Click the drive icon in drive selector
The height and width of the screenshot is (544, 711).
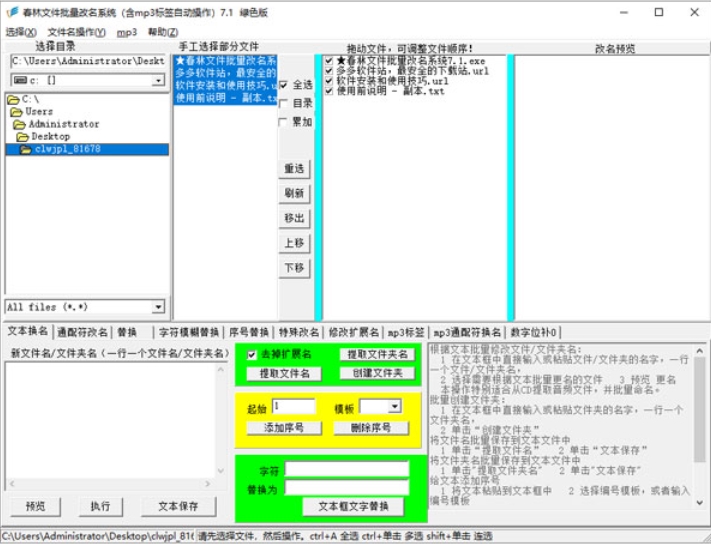click(x=21, y=80)
